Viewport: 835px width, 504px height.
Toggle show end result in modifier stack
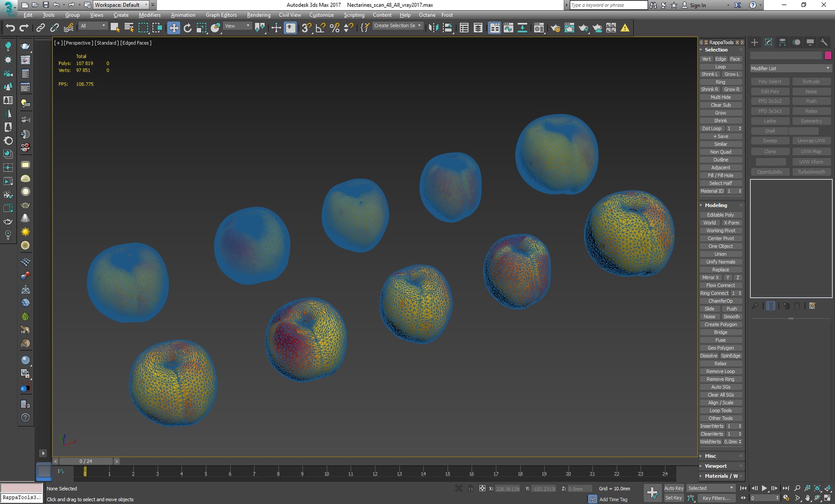tap(771, 306)
